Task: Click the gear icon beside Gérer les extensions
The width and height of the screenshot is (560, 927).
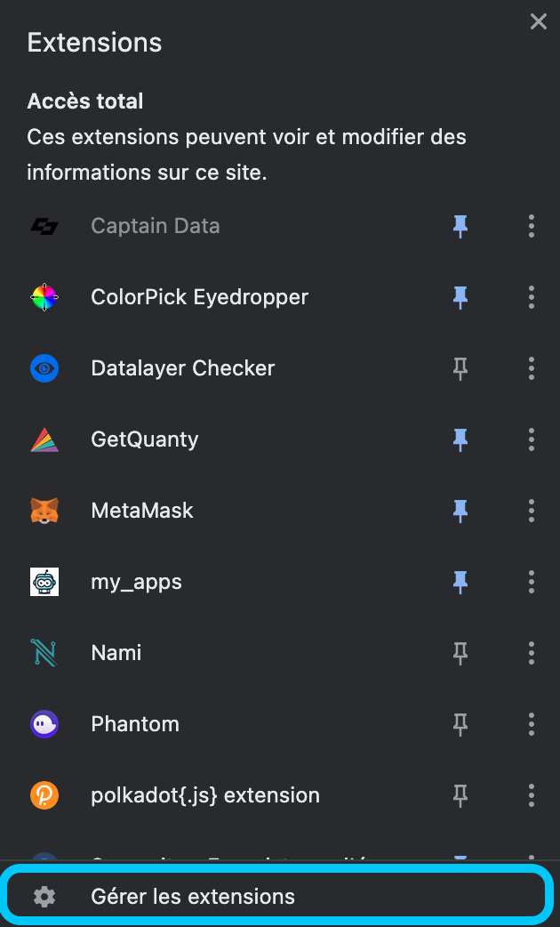Action: 44,897
